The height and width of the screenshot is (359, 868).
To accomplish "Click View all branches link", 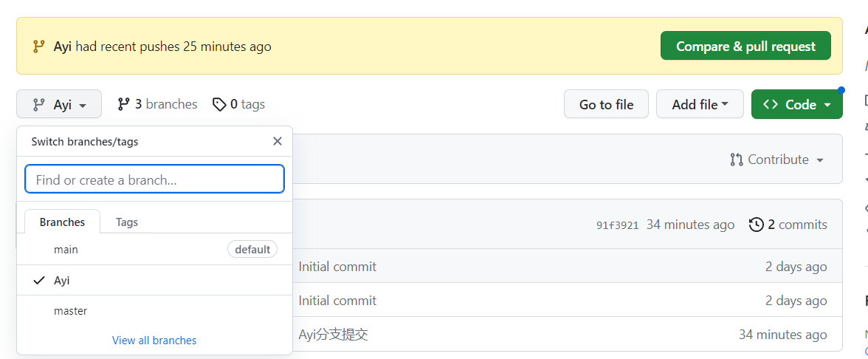I will pyautogui.click(x=154, y=341).
